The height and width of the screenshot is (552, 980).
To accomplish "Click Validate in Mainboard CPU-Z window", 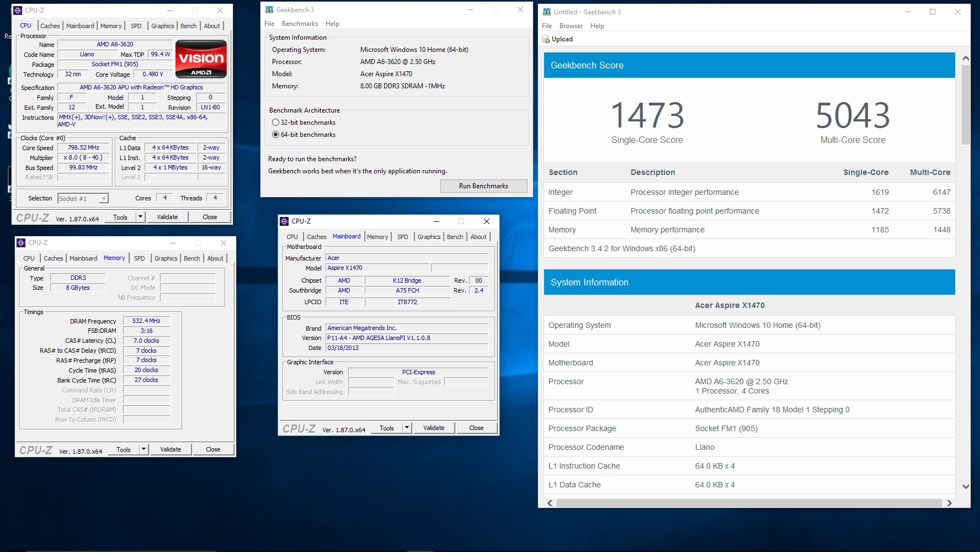I will coord(434,428).
